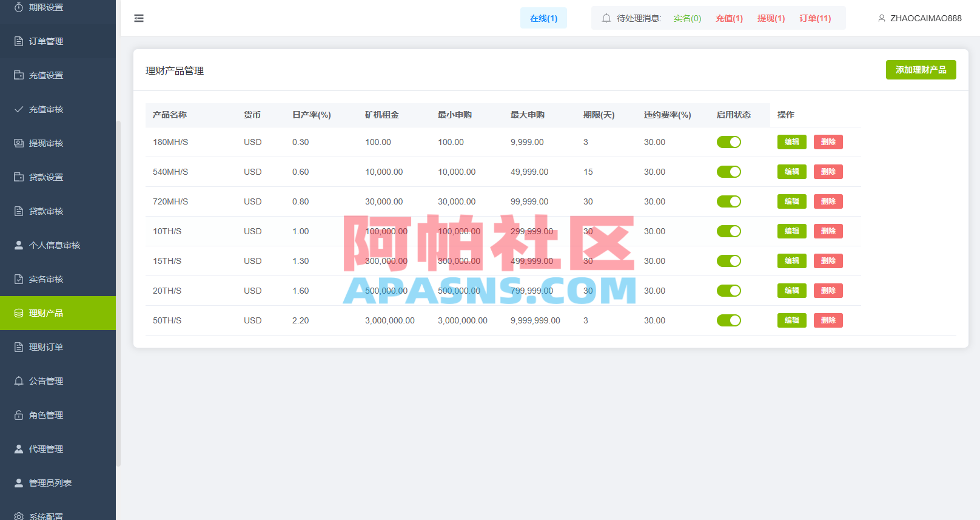This screenshot has width=980, height=520.
Task: Click the 添加理财产品 button
Action: point(921,70)
